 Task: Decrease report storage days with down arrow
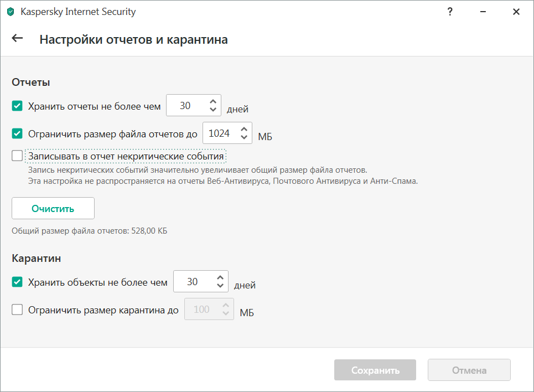click(213, 110)
